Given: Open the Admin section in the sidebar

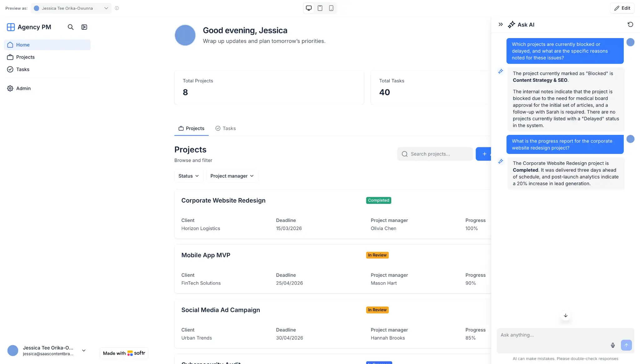Looking at the screenshot, I should (23, 88).
